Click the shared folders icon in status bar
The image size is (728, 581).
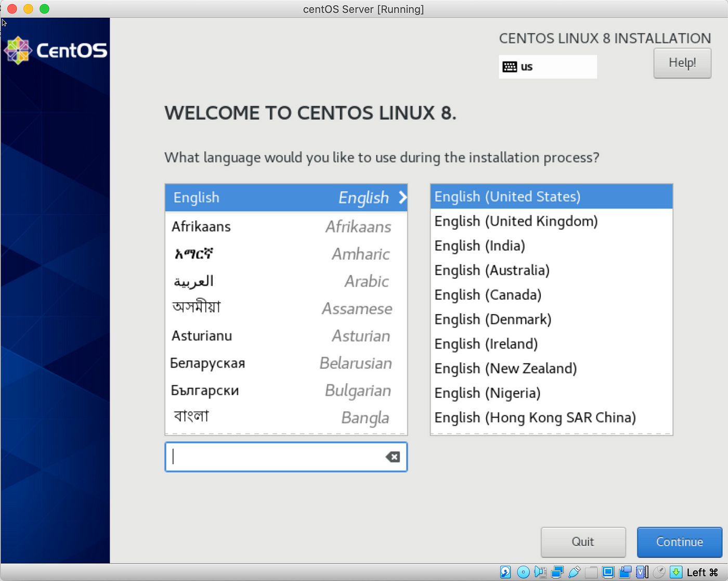point(591,572)
